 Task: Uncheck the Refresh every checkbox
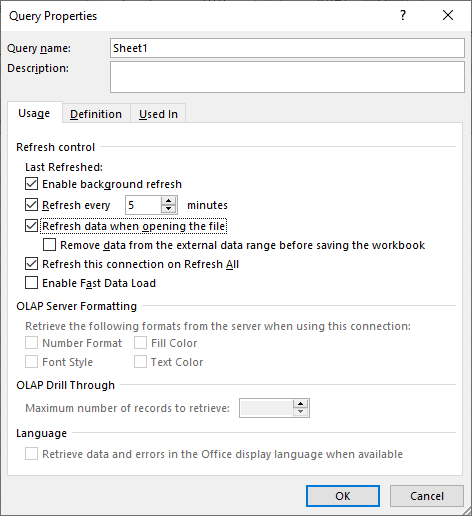click(31, 205)
